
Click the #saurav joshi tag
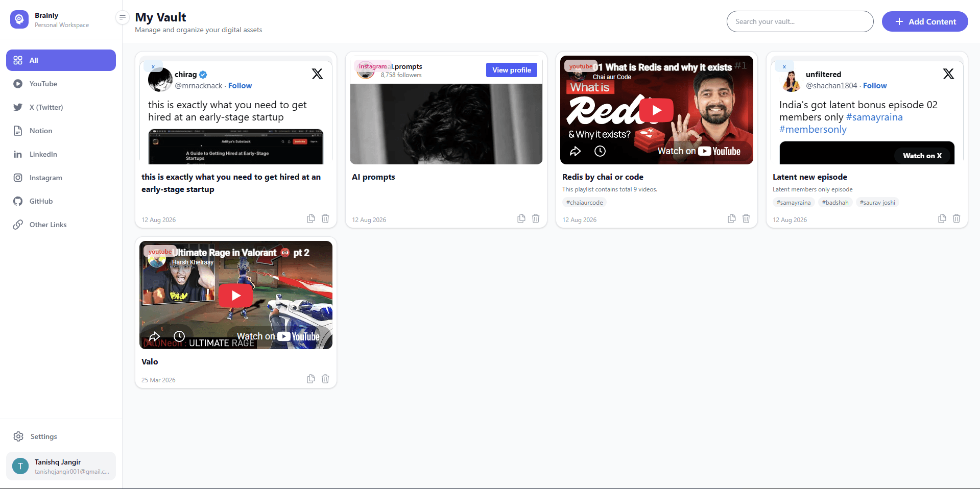877,203
